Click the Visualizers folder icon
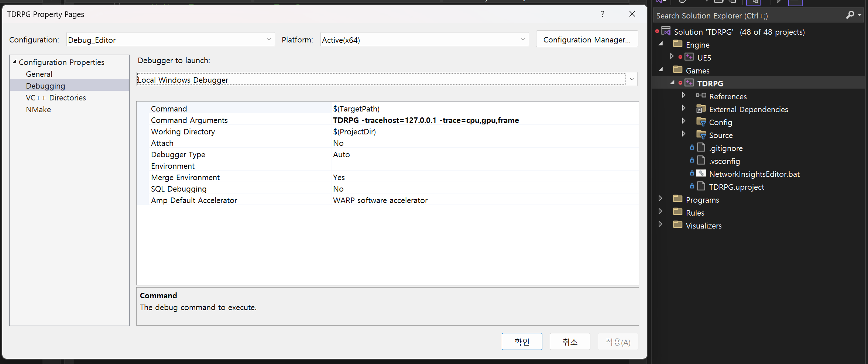This screenshot has height=364, width=868. 677,225
